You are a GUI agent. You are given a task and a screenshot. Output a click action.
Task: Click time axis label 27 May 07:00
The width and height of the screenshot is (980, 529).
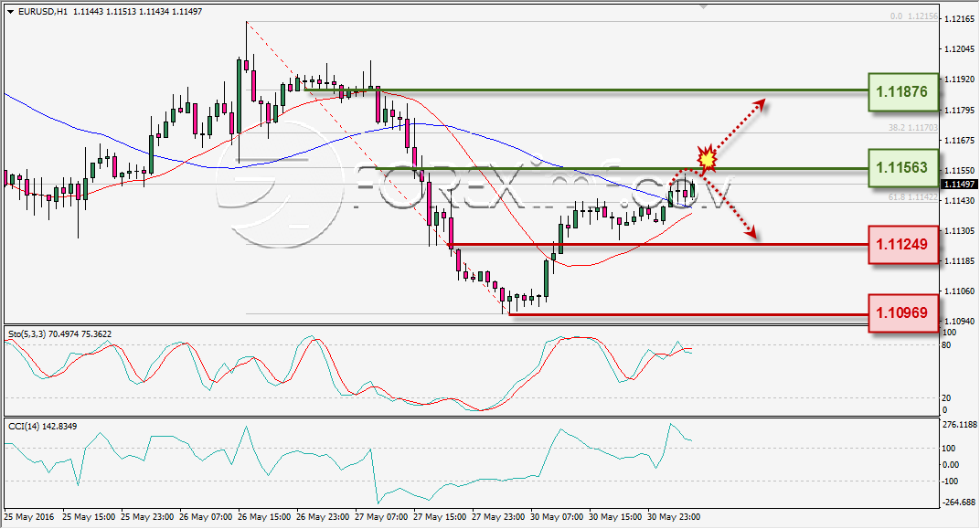point(381,517)
